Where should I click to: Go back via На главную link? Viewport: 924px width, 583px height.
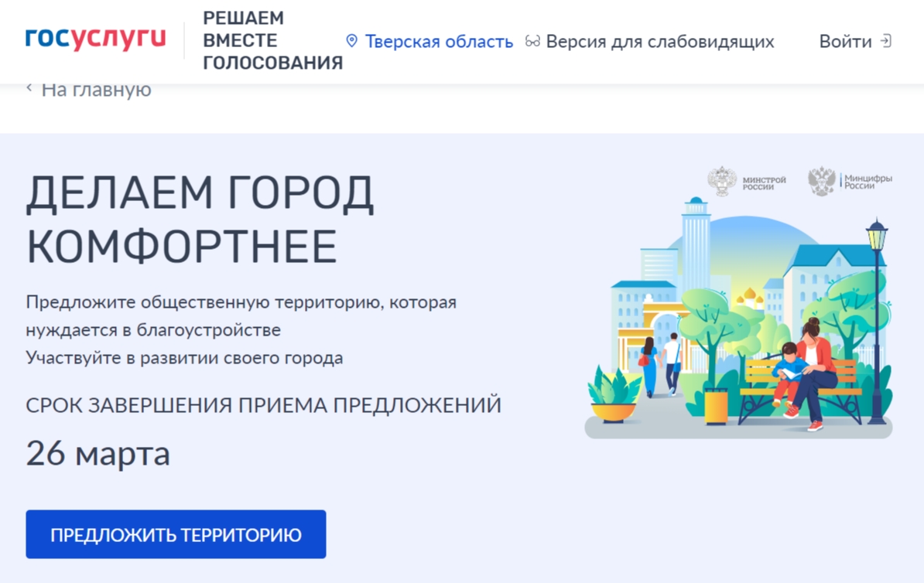click(x=96, y=90)
